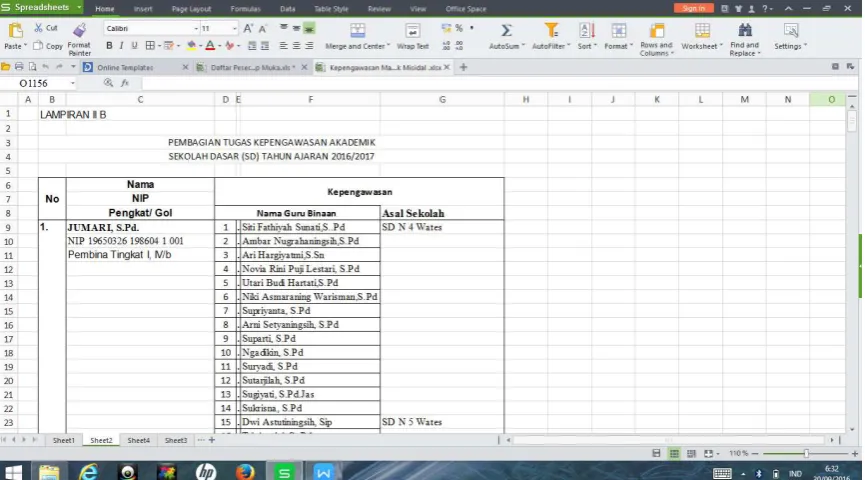Viewport: 865px width, 480px height.
Task: Set bottom vertical alignment
Action: click(x=309, y=28)
